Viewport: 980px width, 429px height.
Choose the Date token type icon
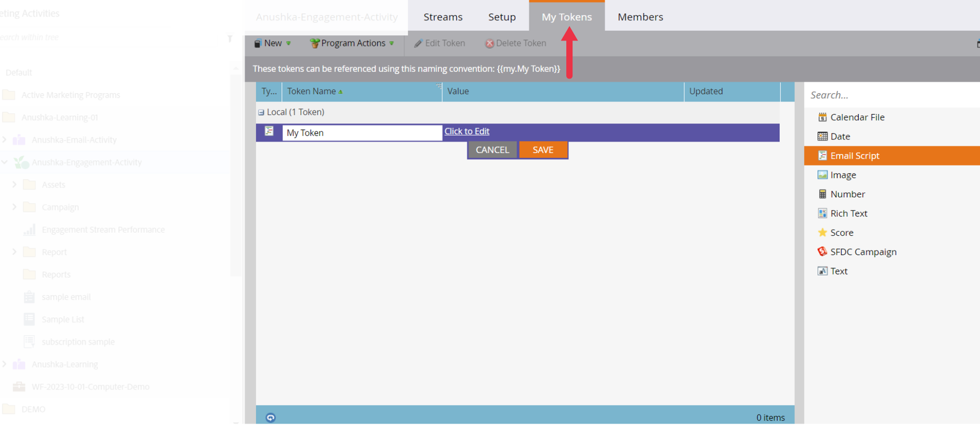(x=822, y=136)
